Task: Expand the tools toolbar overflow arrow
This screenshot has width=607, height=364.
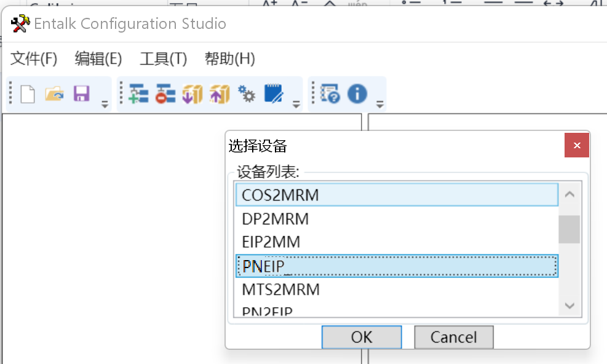Action: (296, 105)
